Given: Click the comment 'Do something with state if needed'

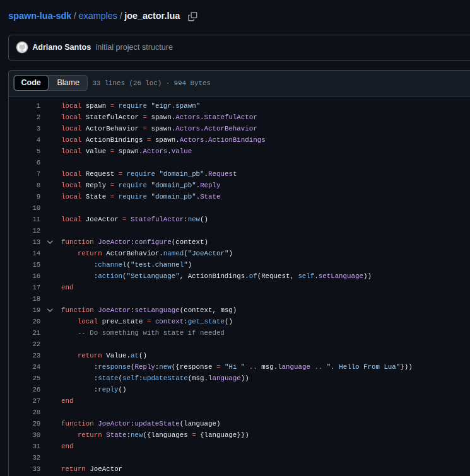Looking at the screenshot, I should [151, 333].
